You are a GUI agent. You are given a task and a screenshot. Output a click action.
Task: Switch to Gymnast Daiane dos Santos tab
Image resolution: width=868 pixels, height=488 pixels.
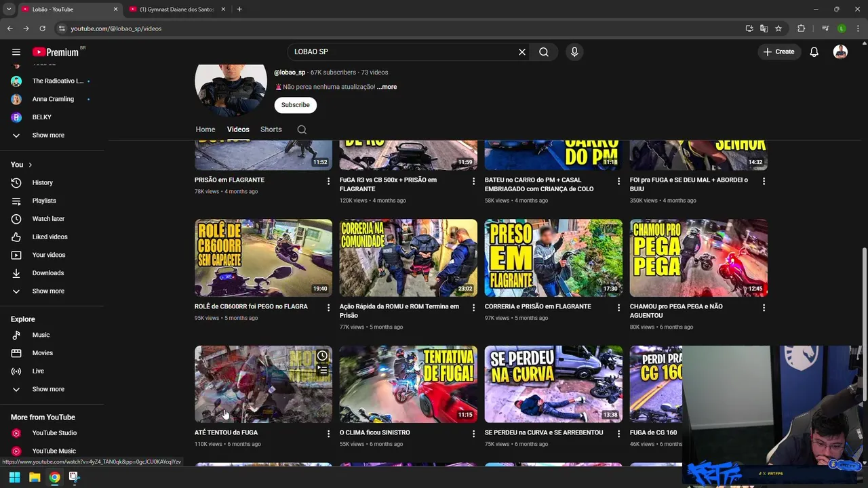[176, 9]
